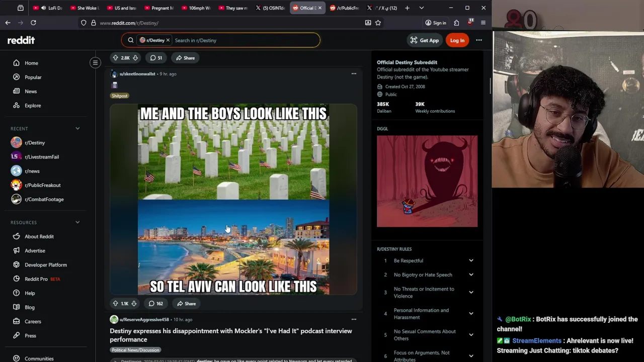Downvote the post with 2.8K score
644x362 pixels.
click(135, 58)
